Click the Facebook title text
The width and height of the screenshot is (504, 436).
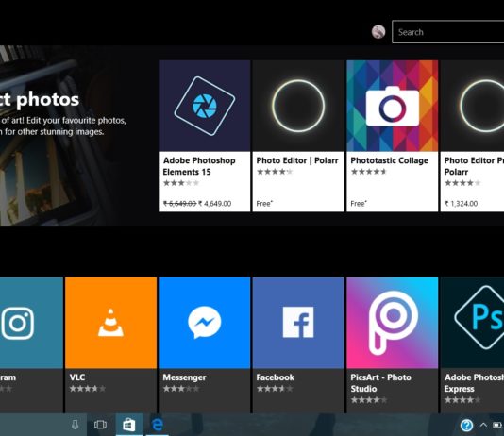tap(276, 377)
